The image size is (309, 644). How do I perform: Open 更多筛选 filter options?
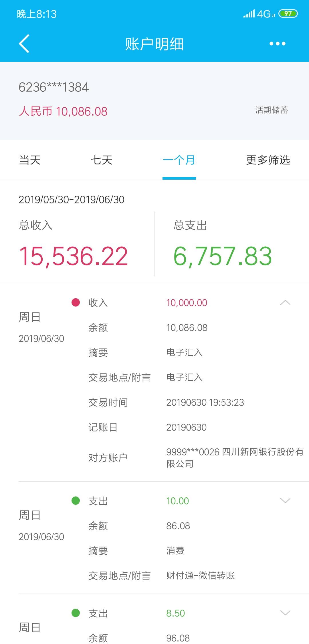point(268,160)
